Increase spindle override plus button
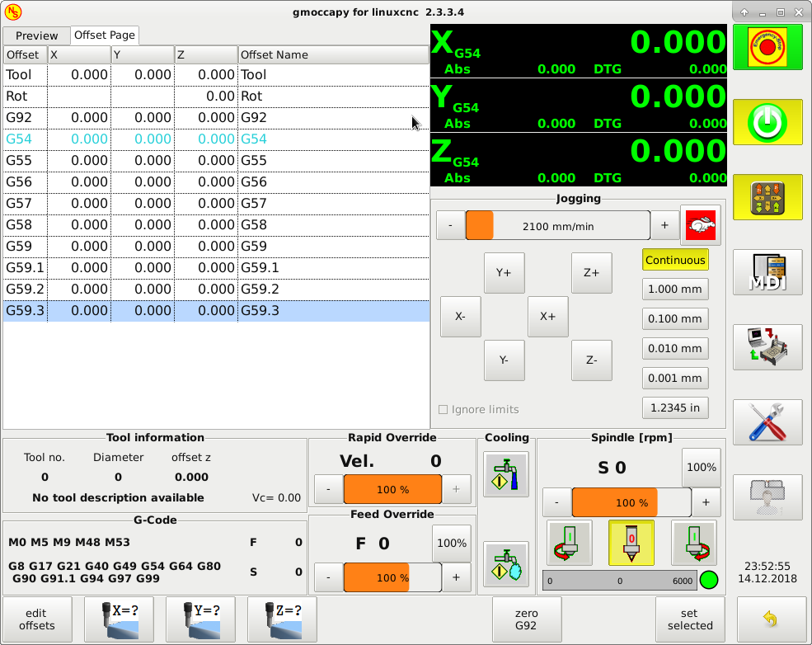This screenshot has height=645, width=812. 706,502
